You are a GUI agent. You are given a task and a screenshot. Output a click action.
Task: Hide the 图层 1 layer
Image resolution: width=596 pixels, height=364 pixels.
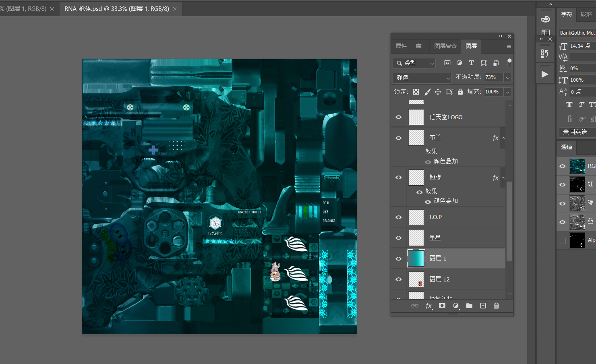click(x=399, y=259)
